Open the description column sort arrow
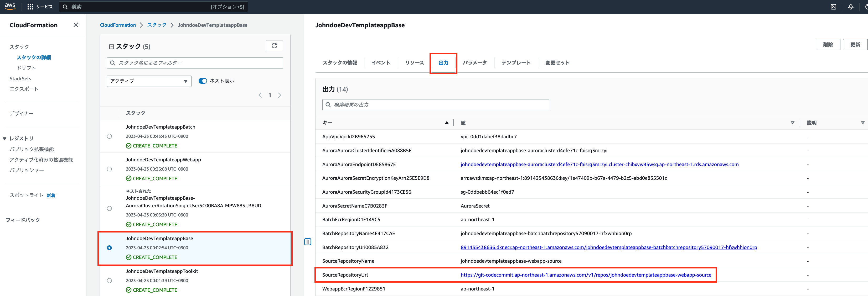 coord(862,123)
